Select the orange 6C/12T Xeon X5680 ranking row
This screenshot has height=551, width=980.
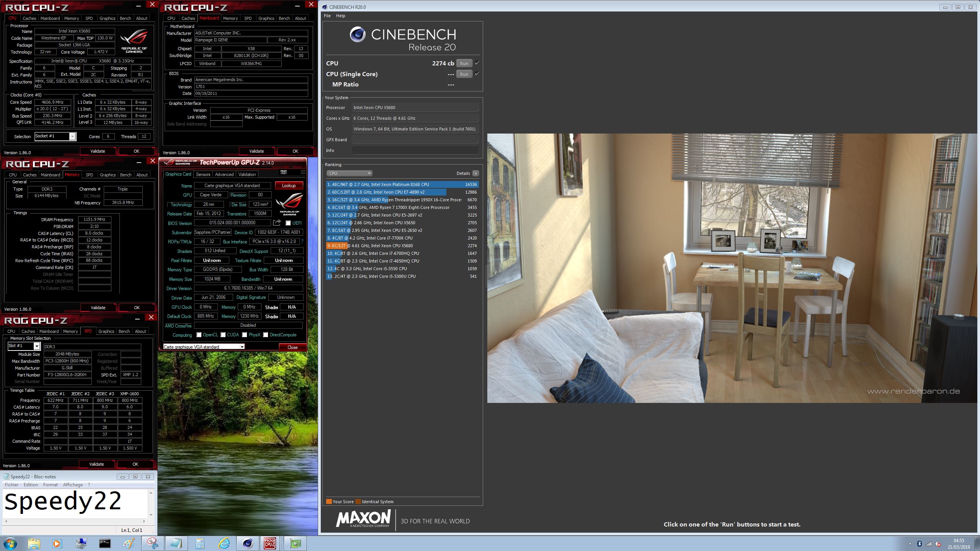pos(402,246)
